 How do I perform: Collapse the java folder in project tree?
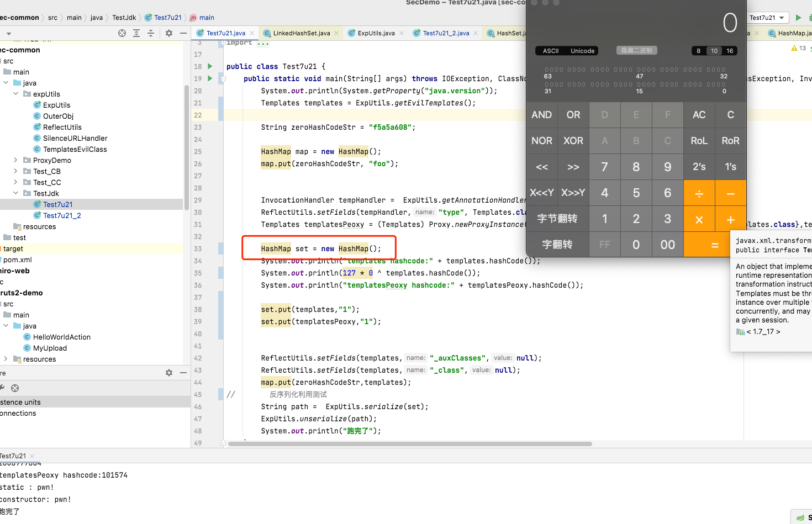pyautogui.click(x=6, y=83)
